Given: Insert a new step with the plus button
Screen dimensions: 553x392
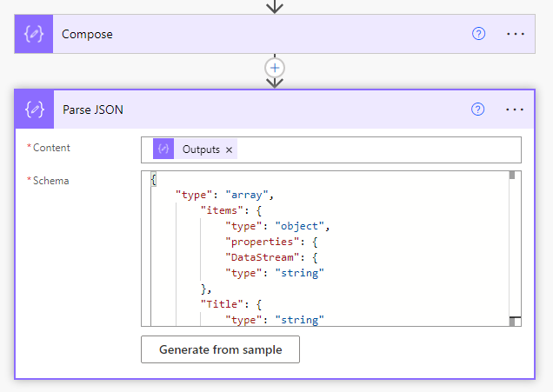Looking at the screenshot, I should [x=275, y=67].
